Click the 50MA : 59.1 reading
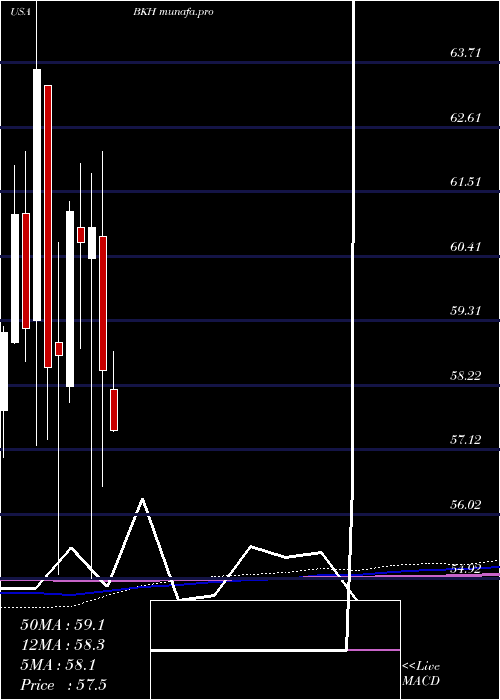The height and width of the screenshot is (700, 500). (x=62, y=625)
